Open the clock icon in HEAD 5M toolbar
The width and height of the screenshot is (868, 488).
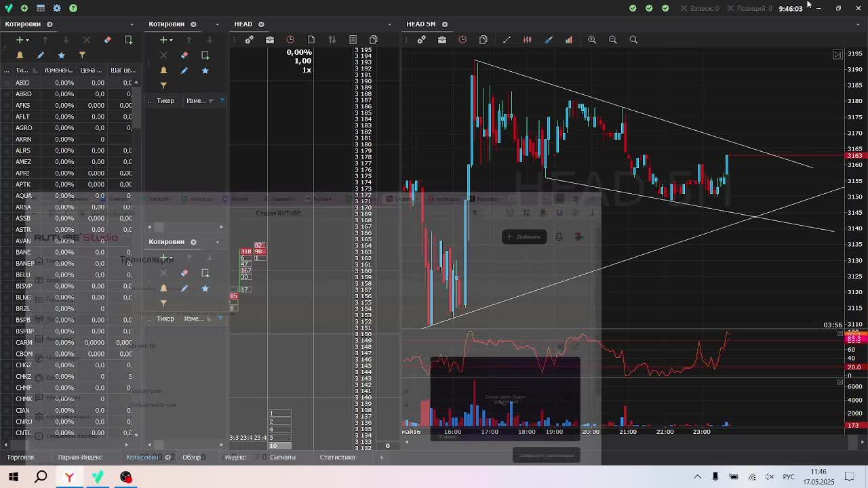[462, 40]
